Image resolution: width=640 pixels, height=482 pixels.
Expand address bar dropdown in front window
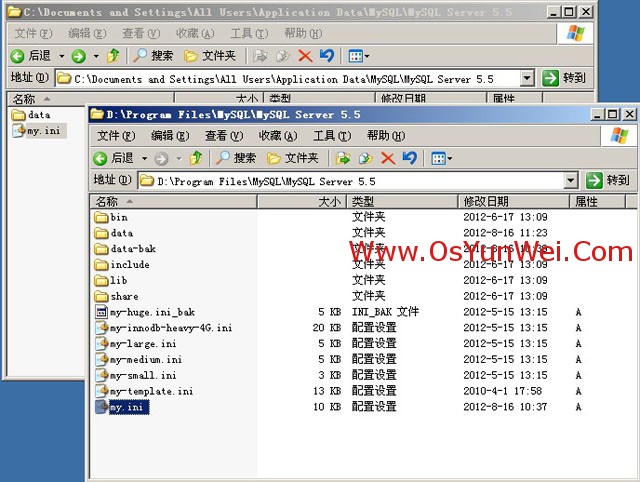pyautogui.click(x=571, y=180)
